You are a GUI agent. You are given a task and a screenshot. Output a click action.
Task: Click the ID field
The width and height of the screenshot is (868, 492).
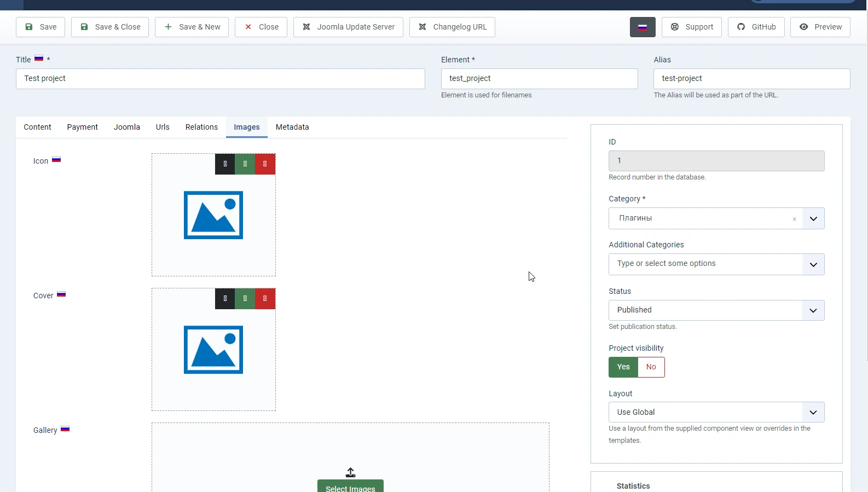[x=716, y=161]
